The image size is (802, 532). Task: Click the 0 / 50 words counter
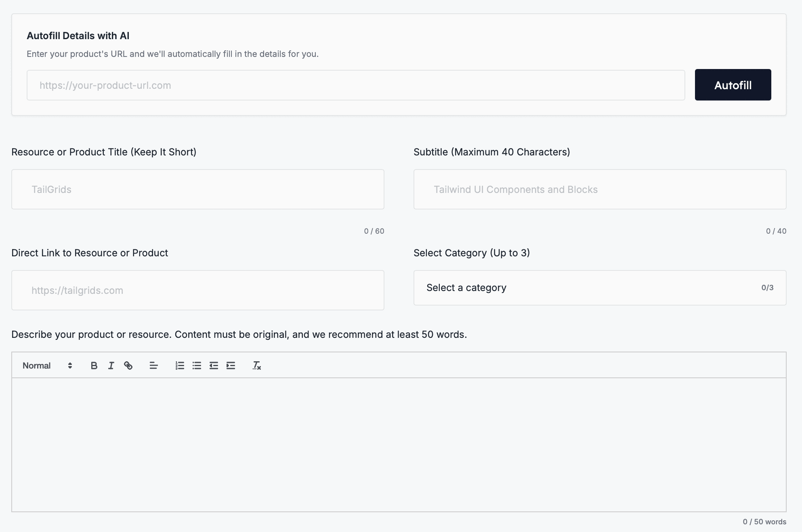point(764,522)
